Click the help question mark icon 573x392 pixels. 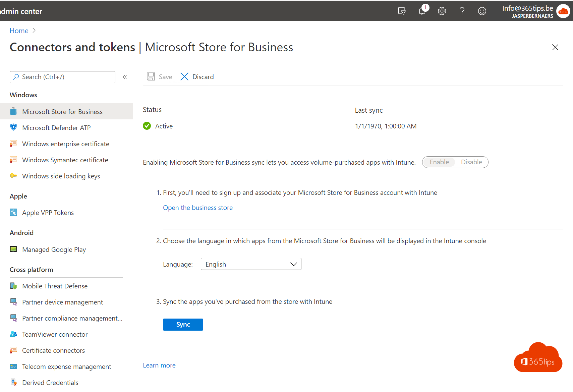click(x=462, y=11)
